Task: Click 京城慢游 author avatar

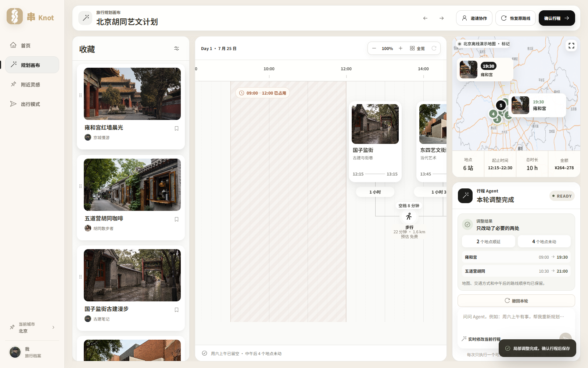Action: 88,137
